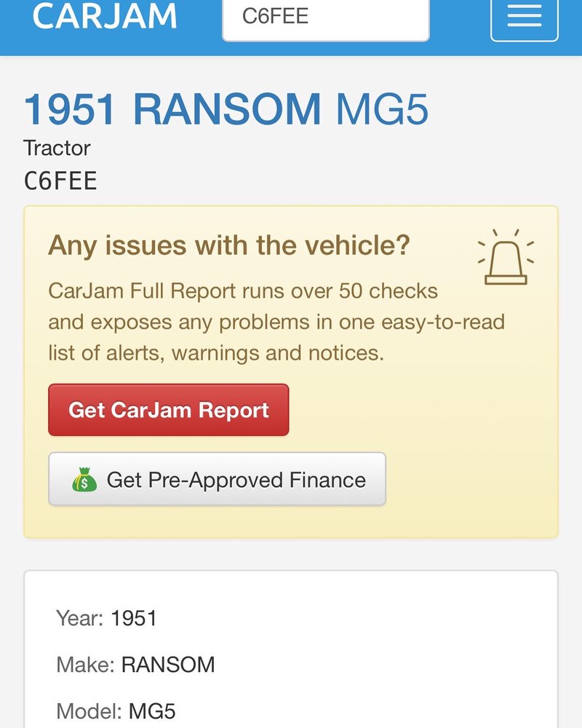Click the money bag finance icon
The height and width of the screenshot is (728, 582).
[x=84, y=480]
